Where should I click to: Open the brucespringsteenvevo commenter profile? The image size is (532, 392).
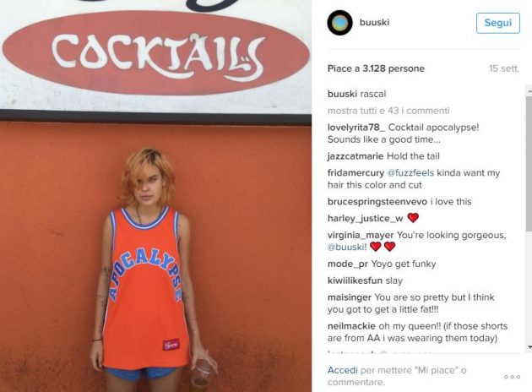click(377, 202)
